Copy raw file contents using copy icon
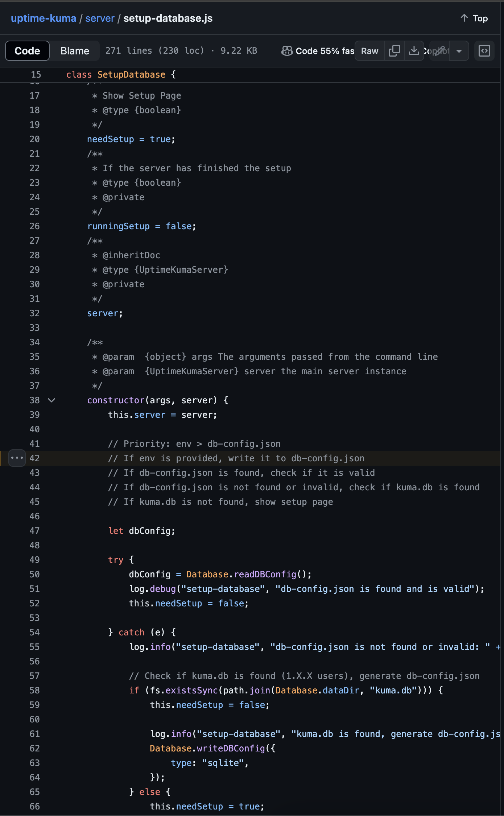The width and height of the screenshot is (504, 816). click(394, 51)
